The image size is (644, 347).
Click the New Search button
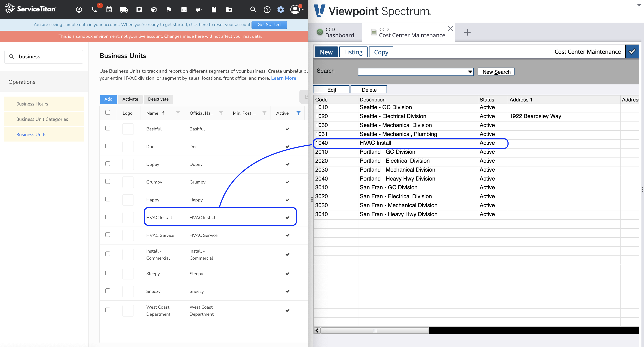click(496, 72)
